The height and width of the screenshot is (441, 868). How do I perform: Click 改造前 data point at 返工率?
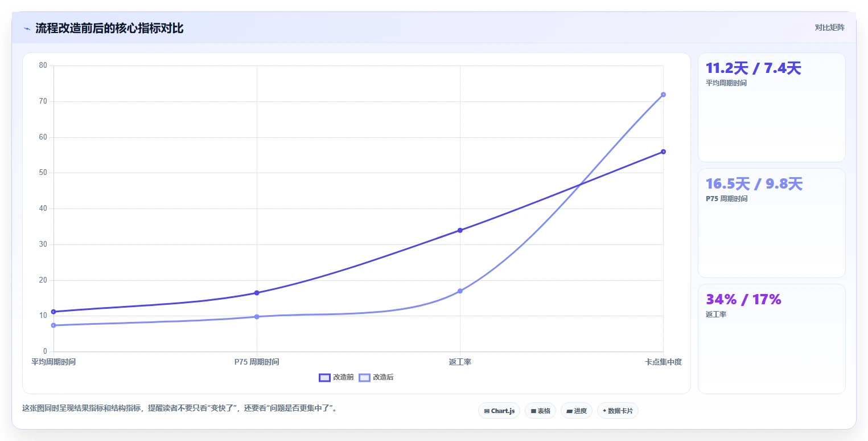click(x=460, y=230)
